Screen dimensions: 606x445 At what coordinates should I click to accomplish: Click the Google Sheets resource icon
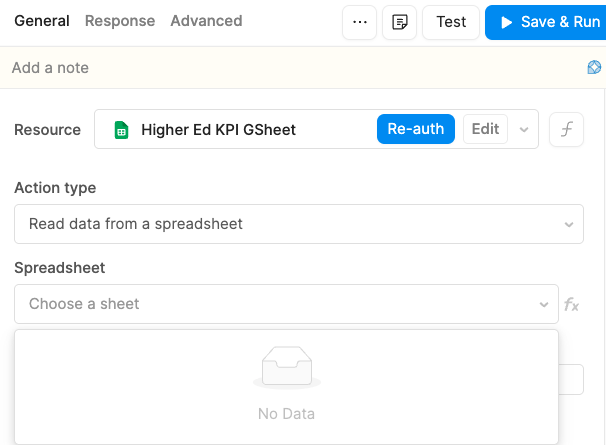coord(121,130)
